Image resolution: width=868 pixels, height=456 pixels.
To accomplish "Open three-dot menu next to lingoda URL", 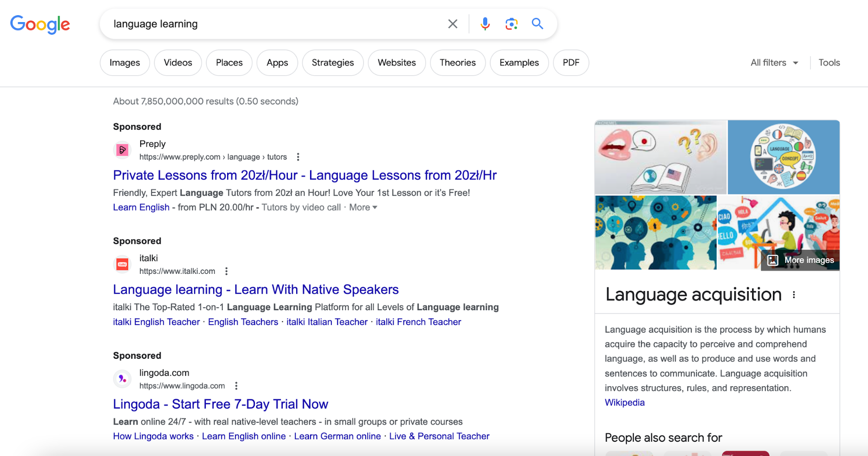I will [236, 386].
